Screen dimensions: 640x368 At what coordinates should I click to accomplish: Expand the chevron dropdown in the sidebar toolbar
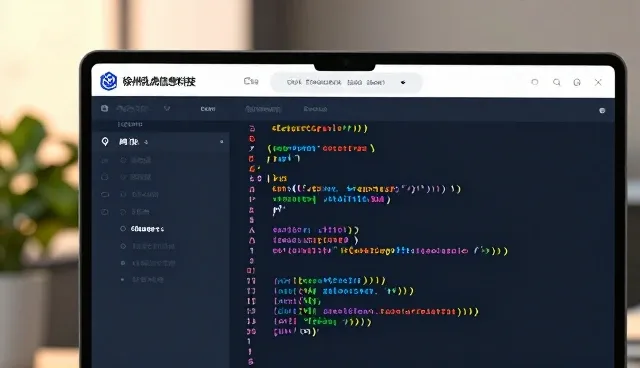pos(167,109)
